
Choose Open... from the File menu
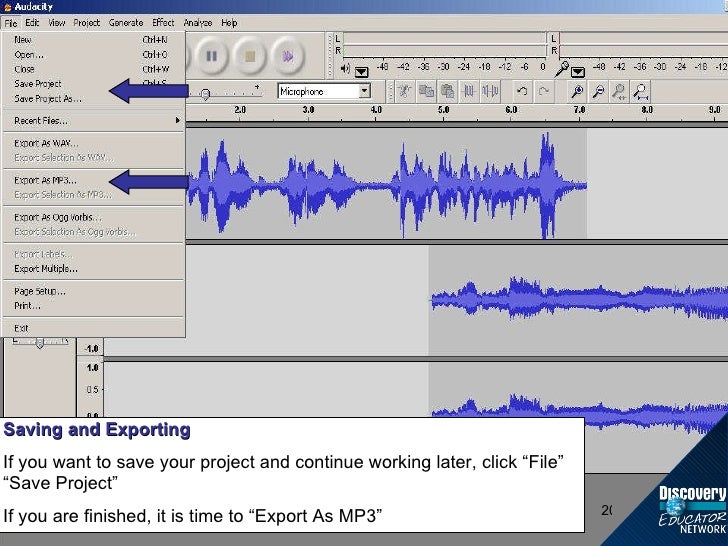(93, 54)
